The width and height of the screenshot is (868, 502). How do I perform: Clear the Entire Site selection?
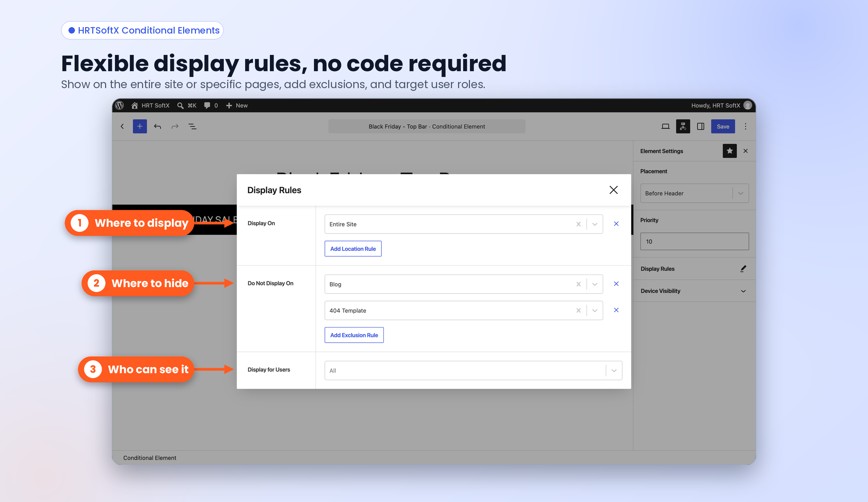pos(578,224)
